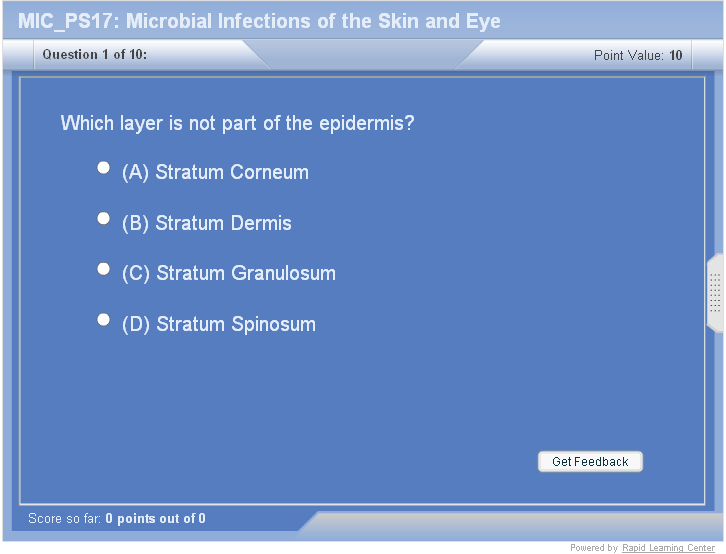Click the '(B) Stratum Dermis' answer label
The image size is (726, 554).
[207, 223]
